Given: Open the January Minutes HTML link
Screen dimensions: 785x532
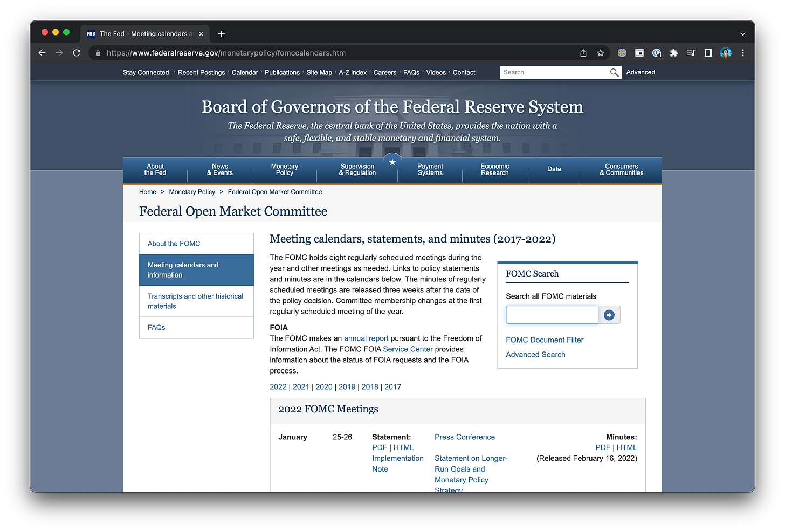Looking at the screenshot, I should point(627,448).
